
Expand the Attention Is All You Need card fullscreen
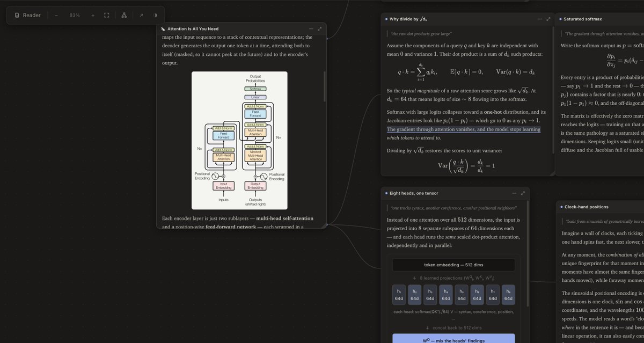point(320,29)
